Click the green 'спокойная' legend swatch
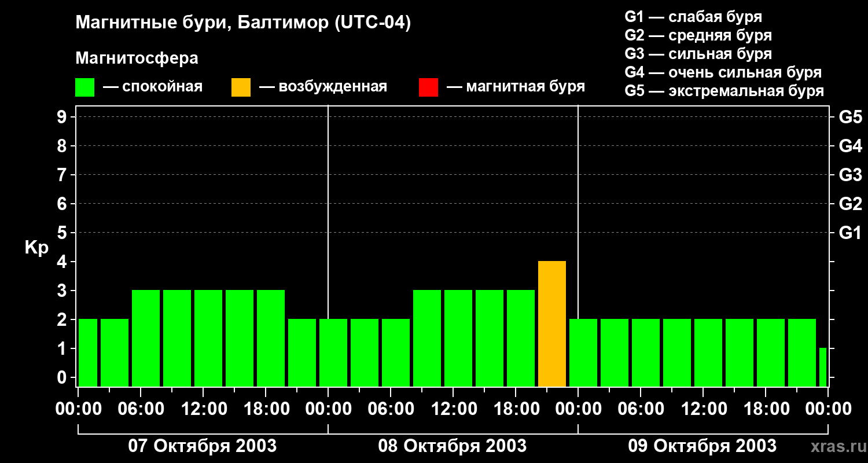Screen dimensions: 868x463 point(84,87)
